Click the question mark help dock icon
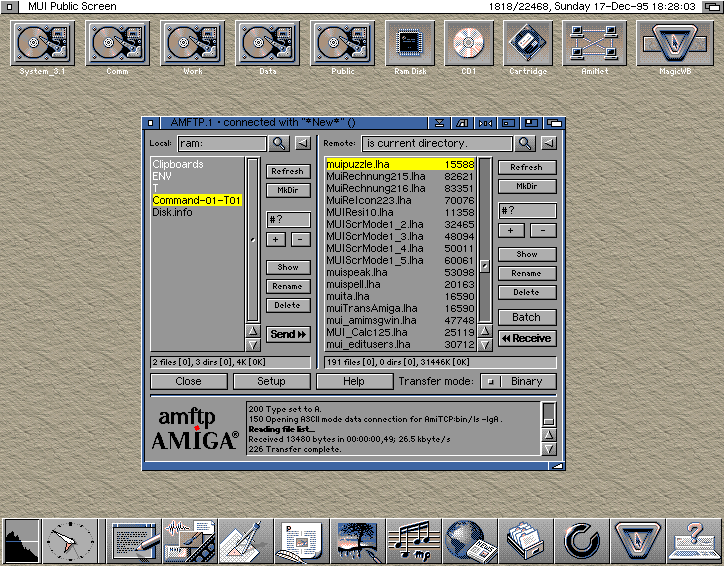Screen dimensions: 724x566 click(693, 540)
